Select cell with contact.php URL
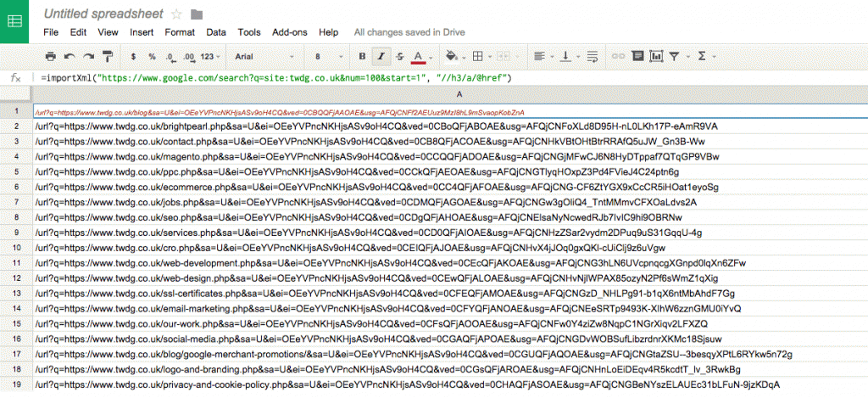Screen dimensions: 868x398 tap(450, 142)
